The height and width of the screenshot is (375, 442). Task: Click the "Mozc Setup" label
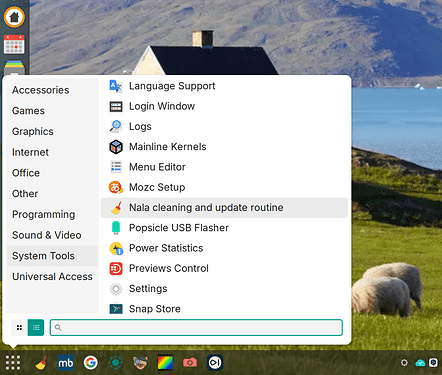pos(157,187)
